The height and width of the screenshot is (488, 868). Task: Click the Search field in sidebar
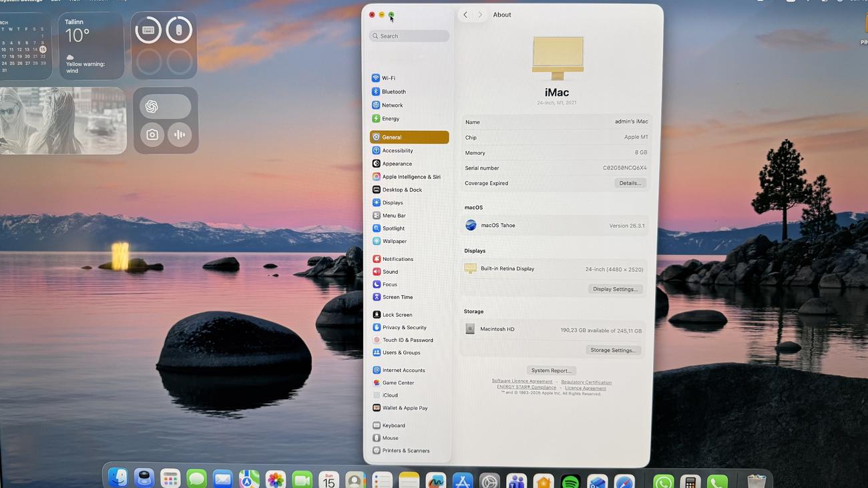point(409,36)
